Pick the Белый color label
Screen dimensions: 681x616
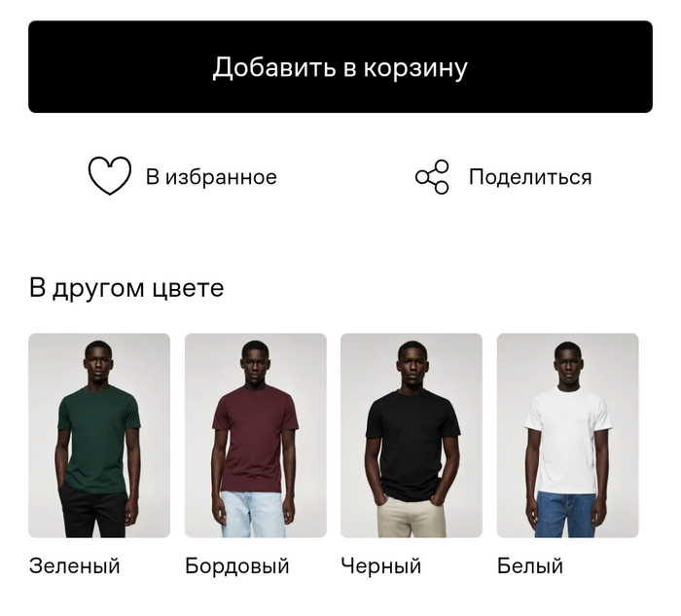[x=530, y=566]
